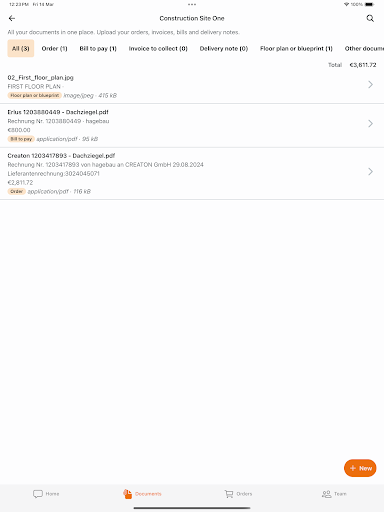Expand chevron for Creaton Dachziegel.pdf

pos(370,172)
